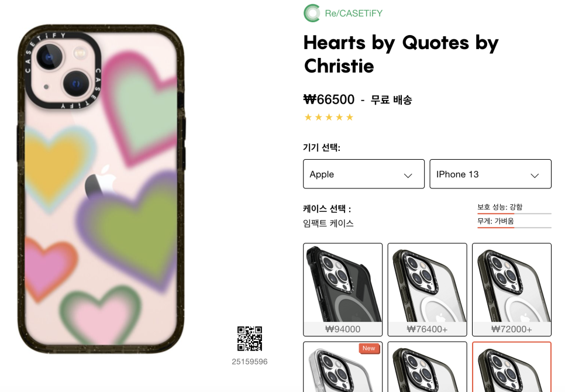Click the large hearts phone case product image

point(101,189)
